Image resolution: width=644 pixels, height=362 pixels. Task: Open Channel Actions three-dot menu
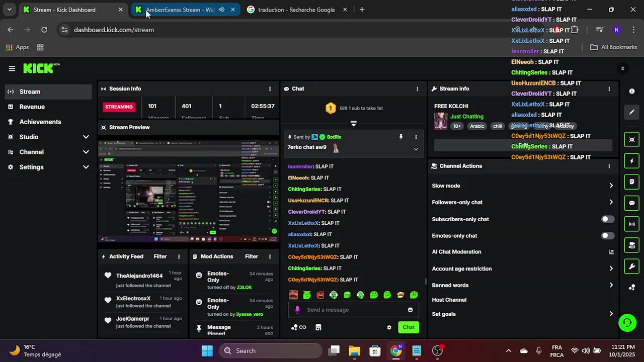pos(609,166)
